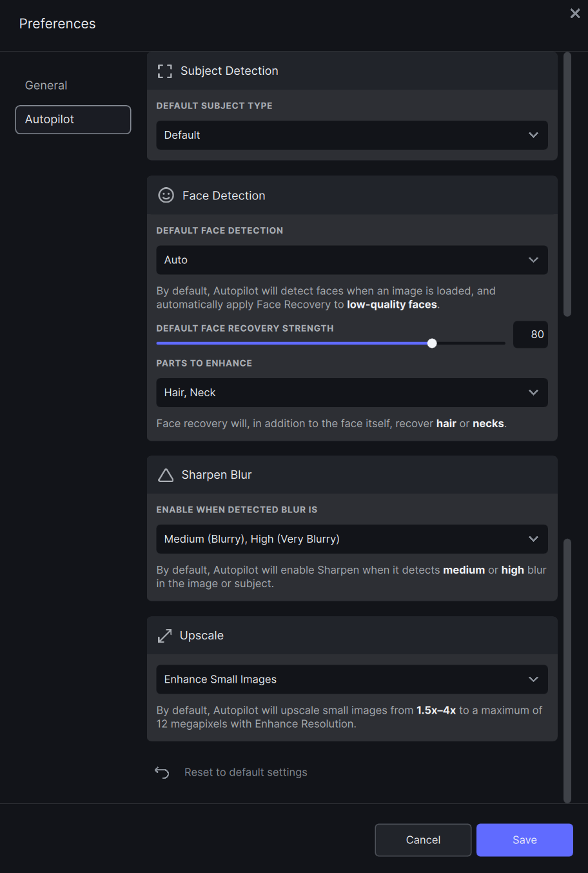Close the Preferences dialog with X
This screenshot has width=588, height=873.
coord(575,14)
